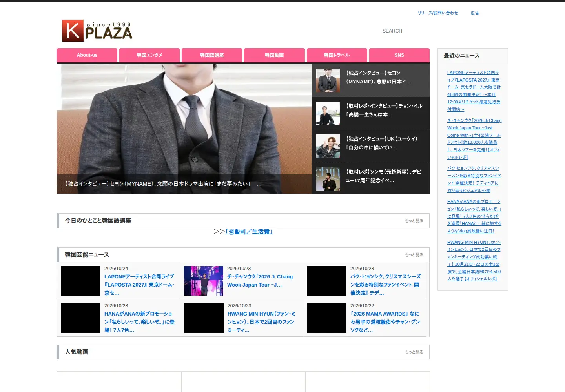Click thumbnail of パク・ヒョンシク news card
The height and width of the screenshot is (392, 565).
327,281
